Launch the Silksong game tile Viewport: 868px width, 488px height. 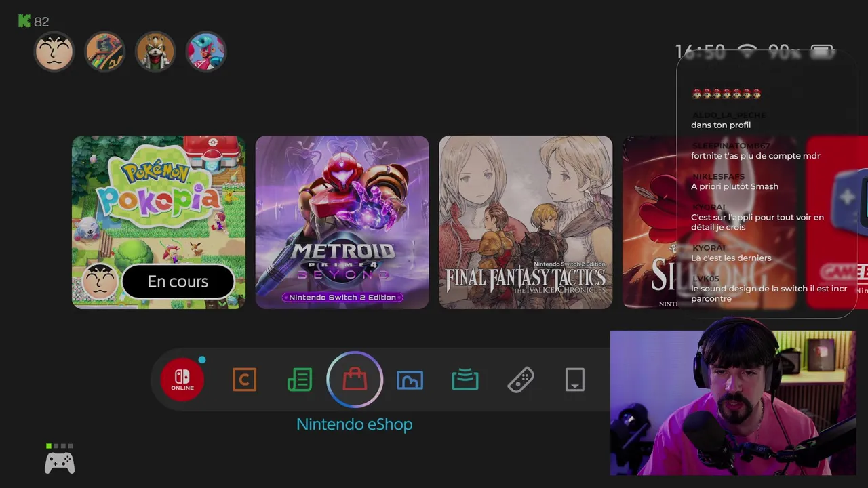(709, 222)
